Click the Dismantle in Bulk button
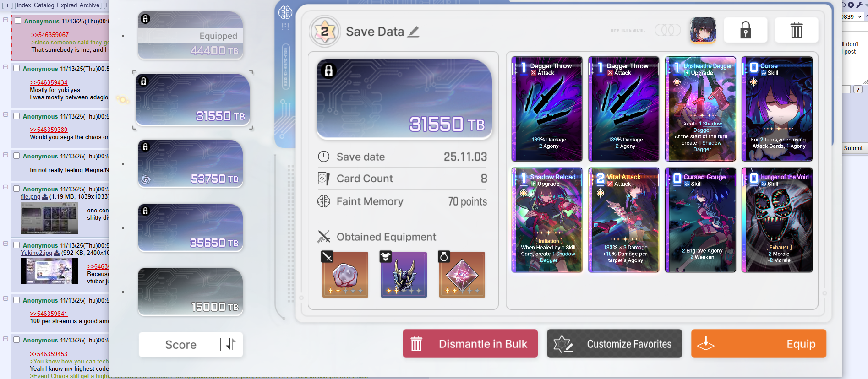The image size is (868, 379). (470, 344)
